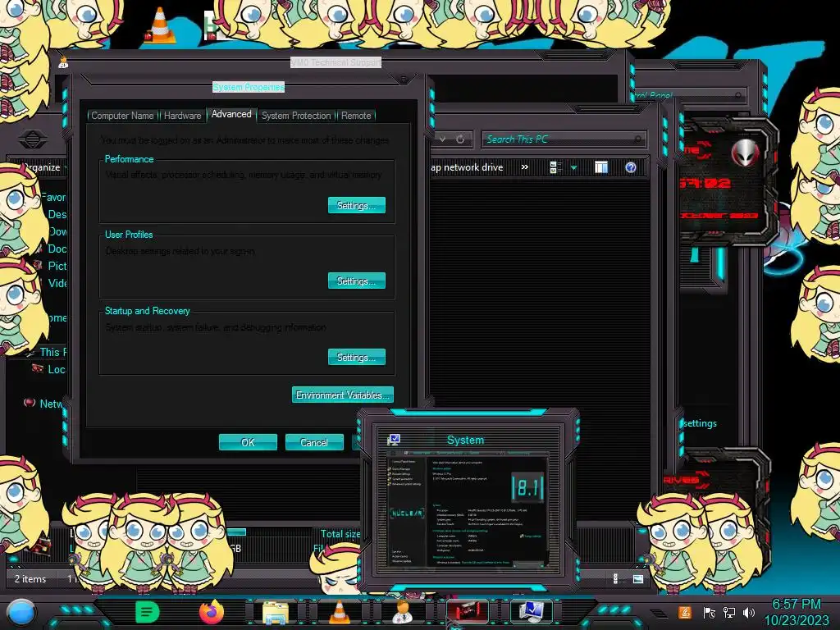
Task: Switch to the Remote tab
Action: pos(356,116)
